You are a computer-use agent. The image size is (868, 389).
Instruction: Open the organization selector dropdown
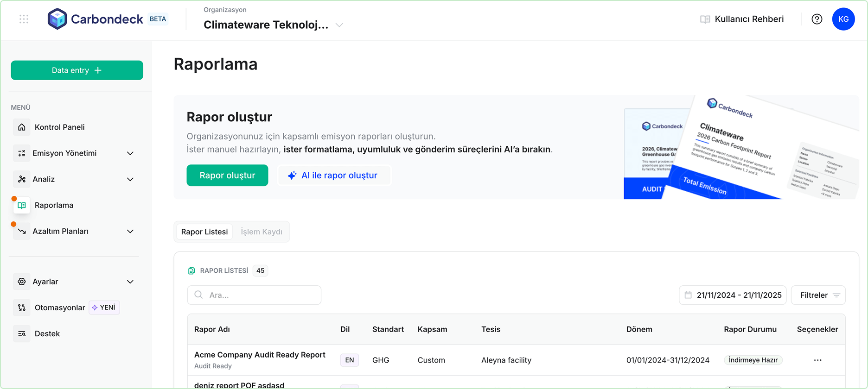(x=339, y=25)
